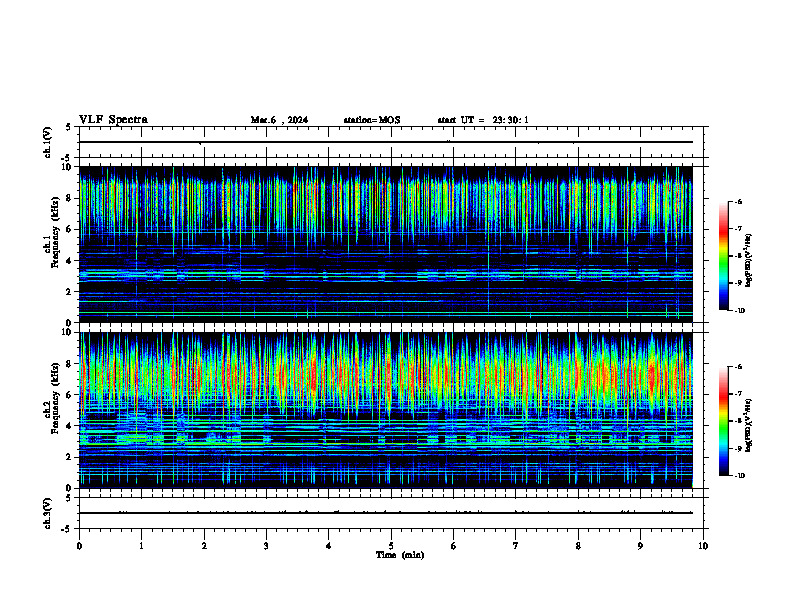Click the ch.2 frequency axis tick "6"
The height and width of the screenshot is (612, 792).
[x=70, y=395]
